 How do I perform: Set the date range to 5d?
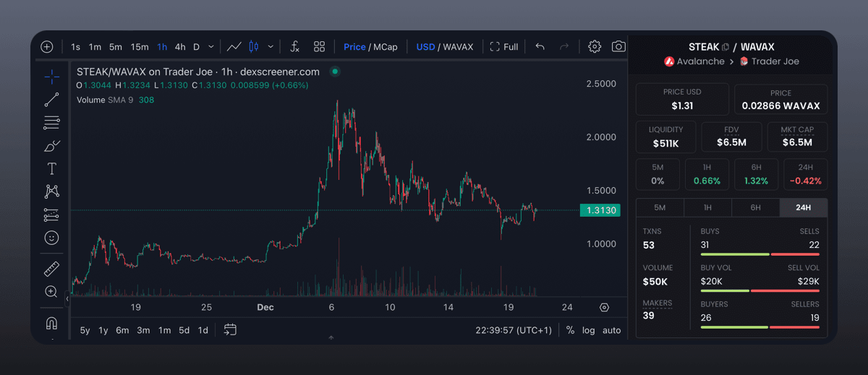pyautogui.click(x=184, y=330)
